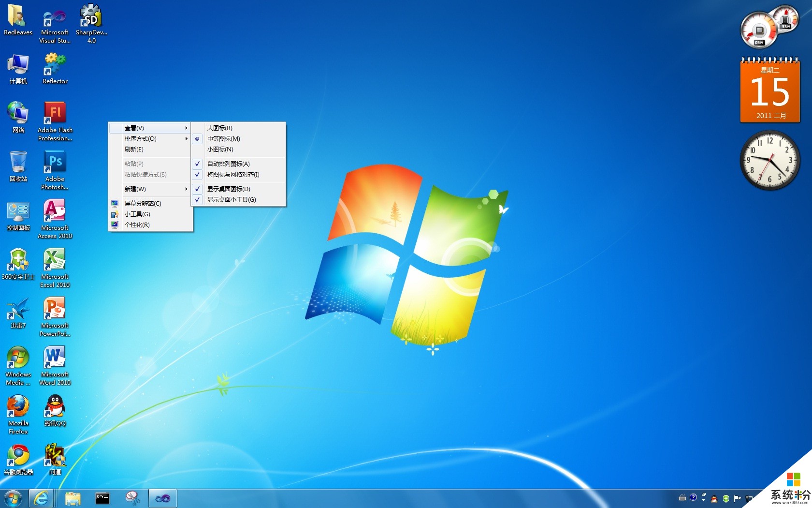
Task: Open Internet Explorer from taskbar
Action: 41,498
